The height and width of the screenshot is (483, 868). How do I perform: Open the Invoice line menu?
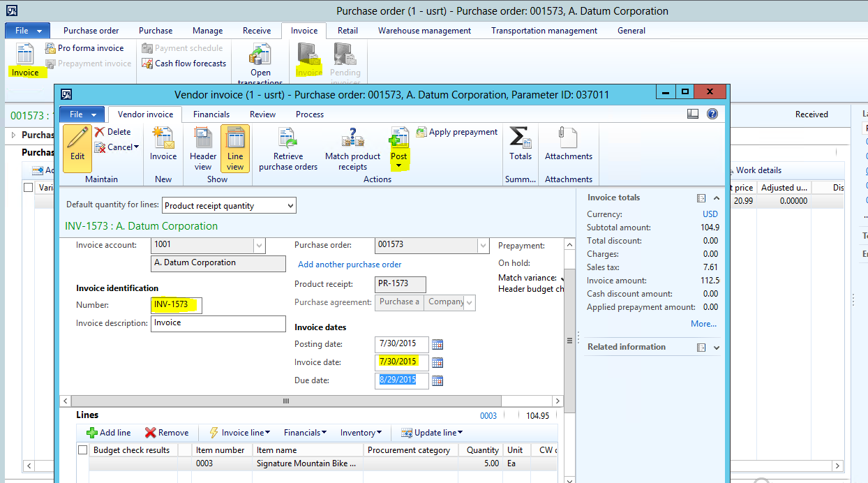point(239,433)
